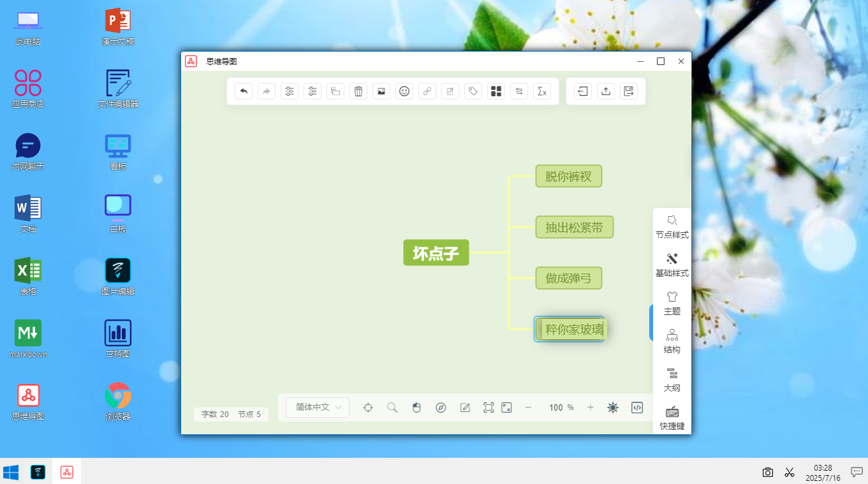Image resolution: width=868 pixels, height=484 pixels.
Task: Open the 此电脑 desktop icon
Action: (x=28, y=29)
